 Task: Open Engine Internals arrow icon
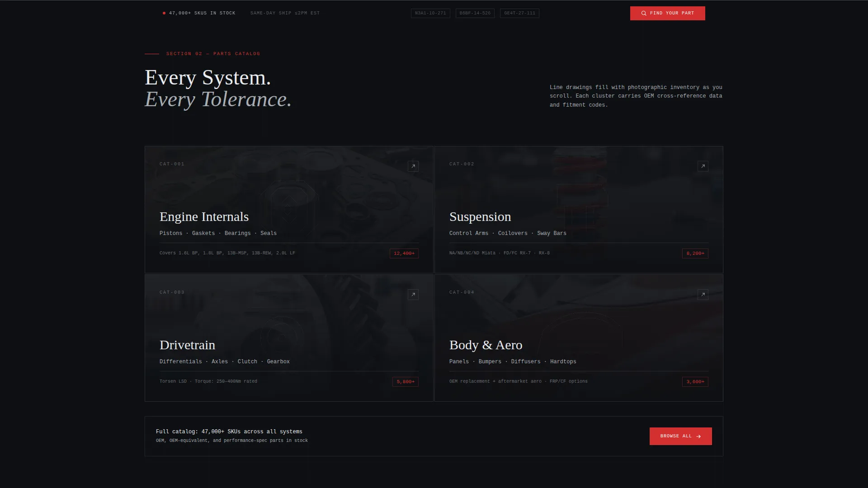pyautogui.click(x=413, y=166)
